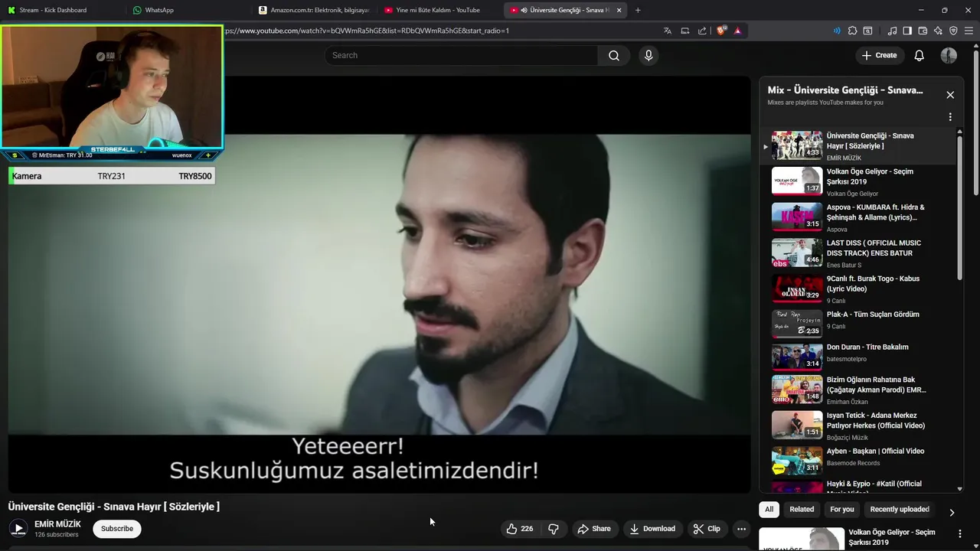Click the Create button
980x551 pixels.
879,55
